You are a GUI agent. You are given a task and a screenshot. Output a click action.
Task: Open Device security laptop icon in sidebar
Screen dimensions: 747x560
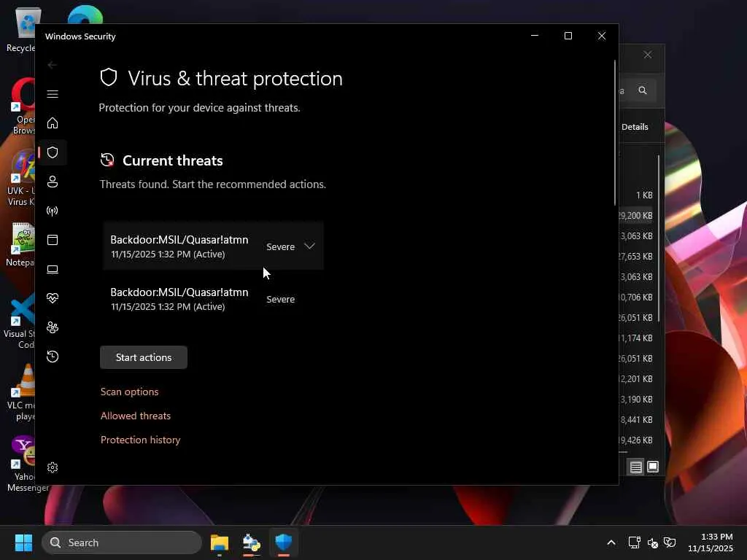pyautogui.click(x=53, y=269)
